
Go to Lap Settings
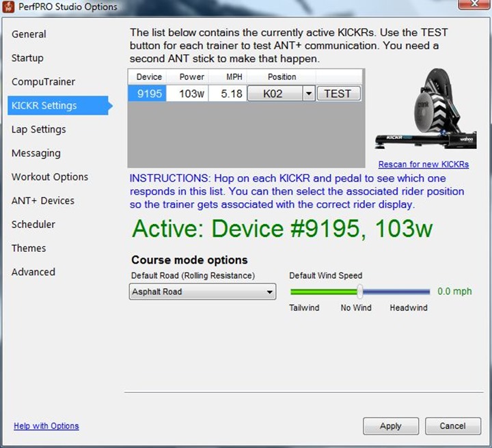tap(38, 130)
